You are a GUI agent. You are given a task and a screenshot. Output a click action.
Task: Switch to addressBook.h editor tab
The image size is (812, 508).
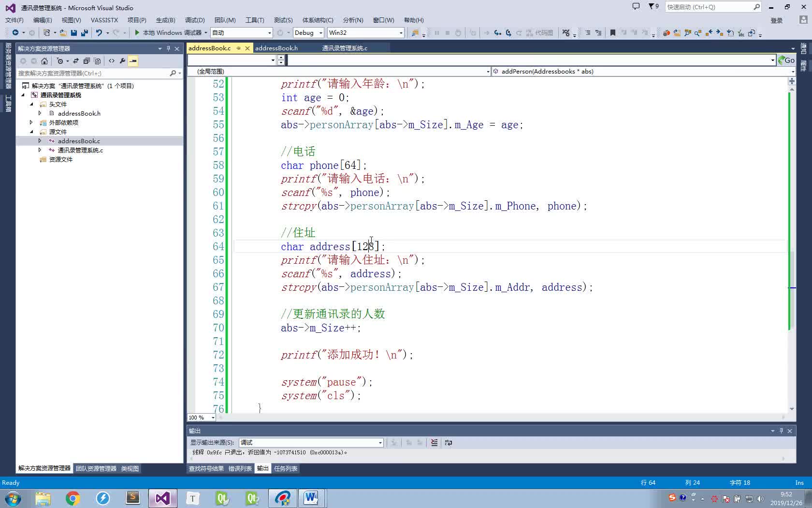coord(276,48)
